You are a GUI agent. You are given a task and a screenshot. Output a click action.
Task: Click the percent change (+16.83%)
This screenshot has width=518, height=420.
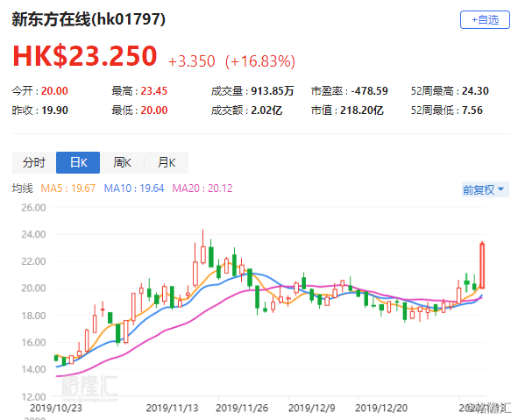260,61
